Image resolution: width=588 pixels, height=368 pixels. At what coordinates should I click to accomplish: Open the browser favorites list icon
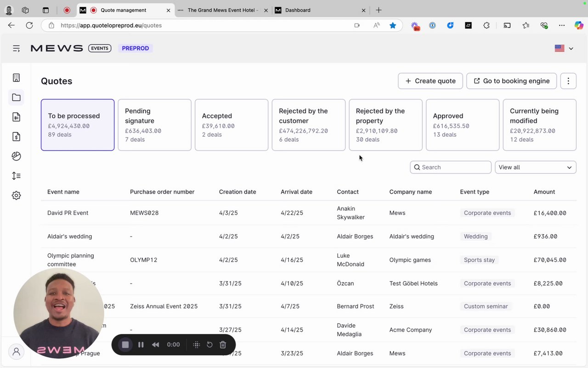pos(526,25)
